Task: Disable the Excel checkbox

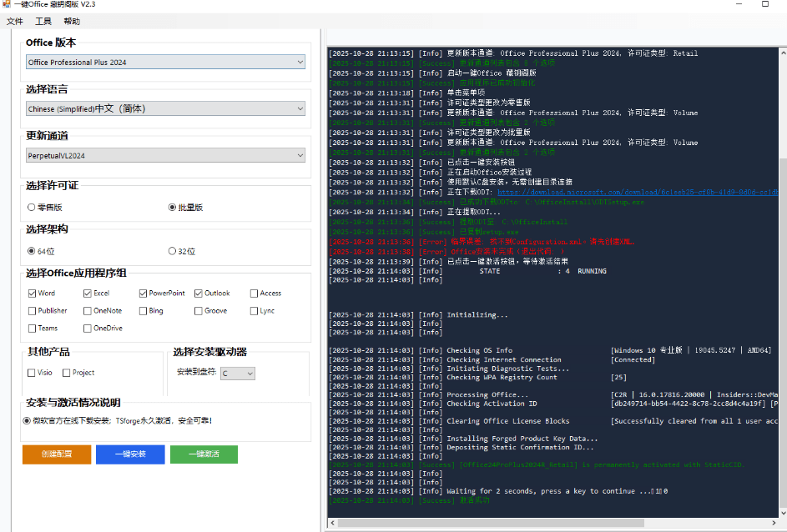Action: [x=85, y=293]
